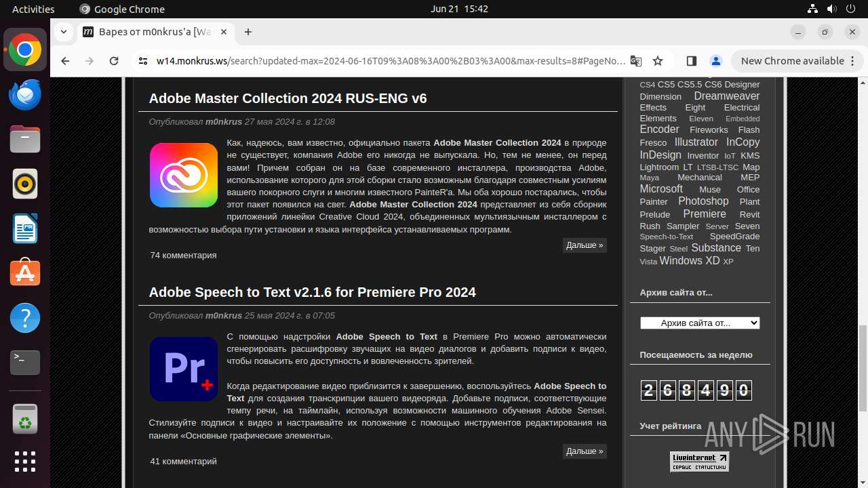868x488 pixels.
Task: Open Ubuntu Software from the dock
Action: pos(25,273)
